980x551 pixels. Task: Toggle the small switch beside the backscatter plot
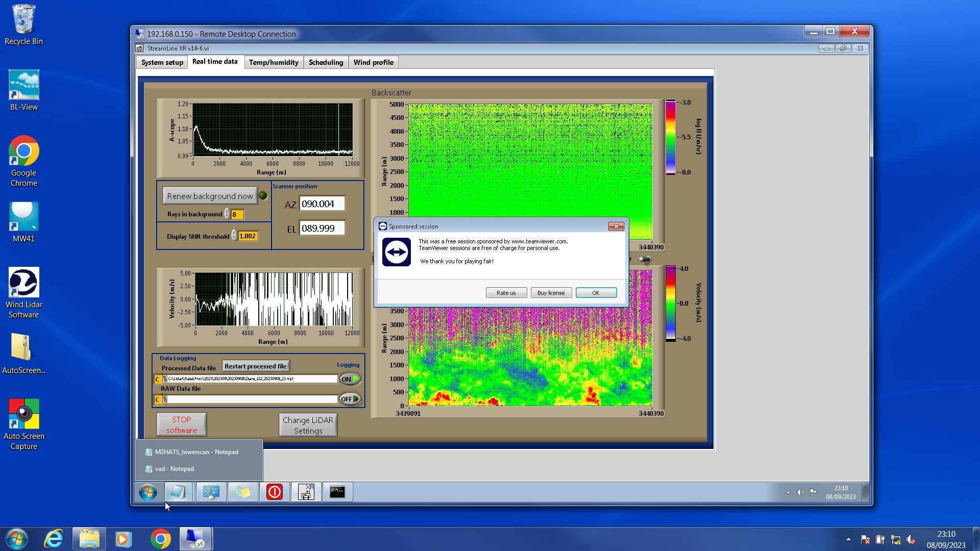tap(645, 260)
